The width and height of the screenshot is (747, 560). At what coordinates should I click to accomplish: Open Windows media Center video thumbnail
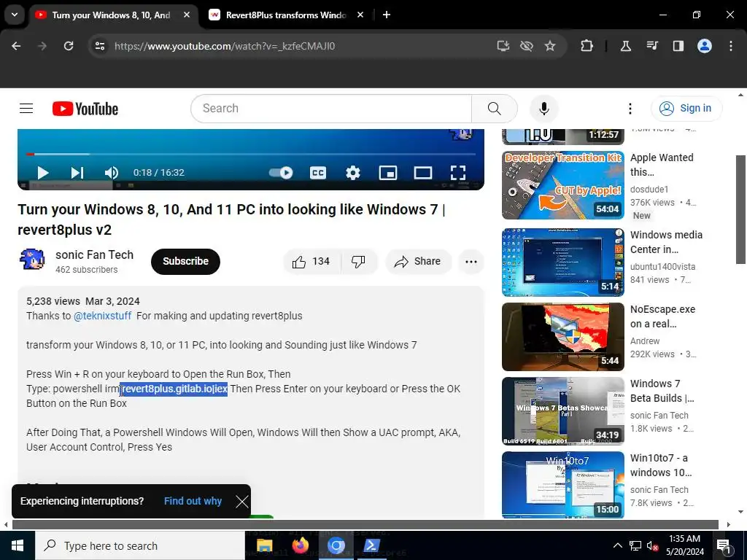562,262
